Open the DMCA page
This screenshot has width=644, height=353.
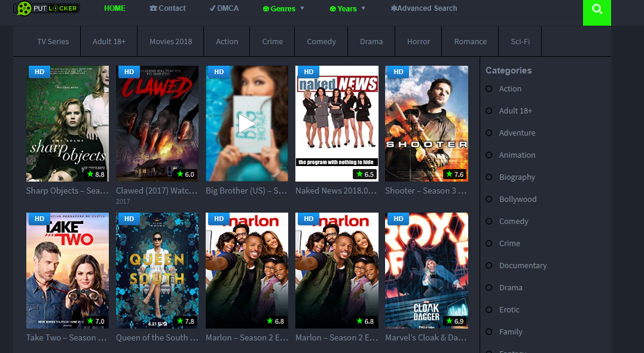point(224,8)
